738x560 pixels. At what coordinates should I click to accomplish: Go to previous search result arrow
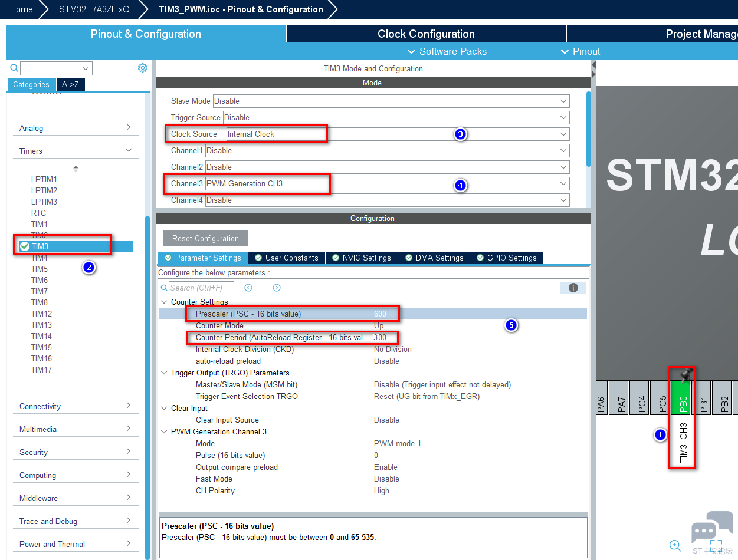pyautogui.click(x=248, y=288)
